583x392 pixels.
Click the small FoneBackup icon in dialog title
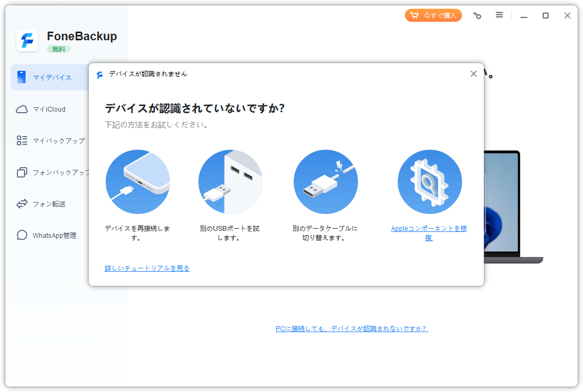(100, 75)
